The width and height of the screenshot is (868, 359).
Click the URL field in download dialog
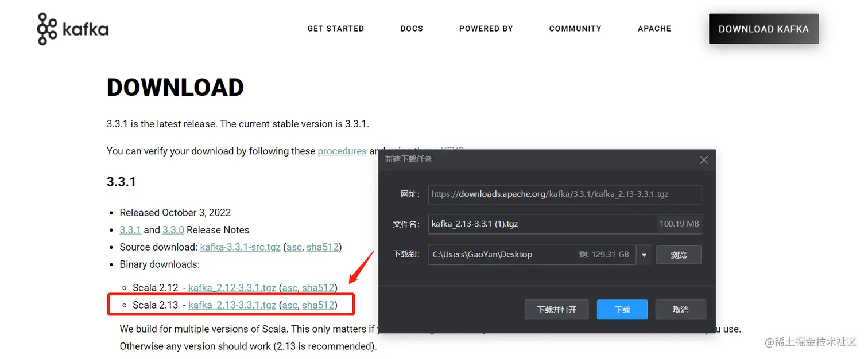pos(565,194)
